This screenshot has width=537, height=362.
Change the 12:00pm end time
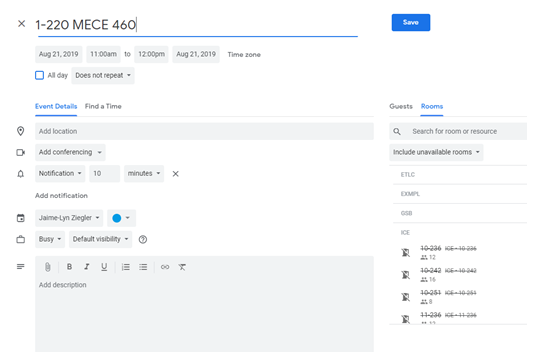click(151, 54)
